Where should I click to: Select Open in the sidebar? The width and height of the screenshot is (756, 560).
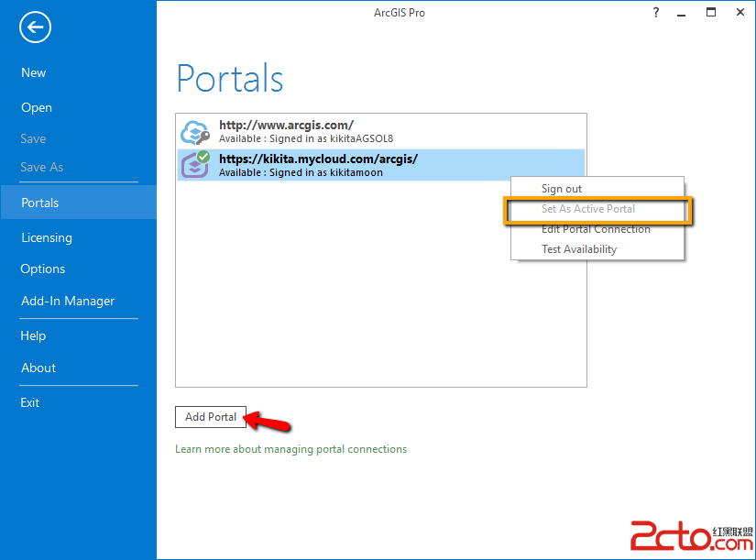[x=36, y=107]
